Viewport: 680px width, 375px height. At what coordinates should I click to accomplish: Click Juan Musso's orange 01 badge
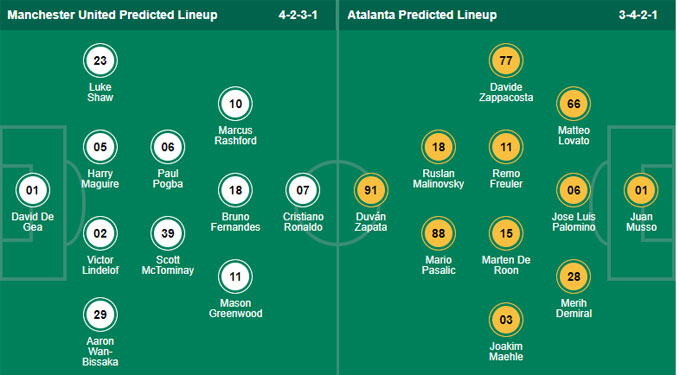coord(641,190)
